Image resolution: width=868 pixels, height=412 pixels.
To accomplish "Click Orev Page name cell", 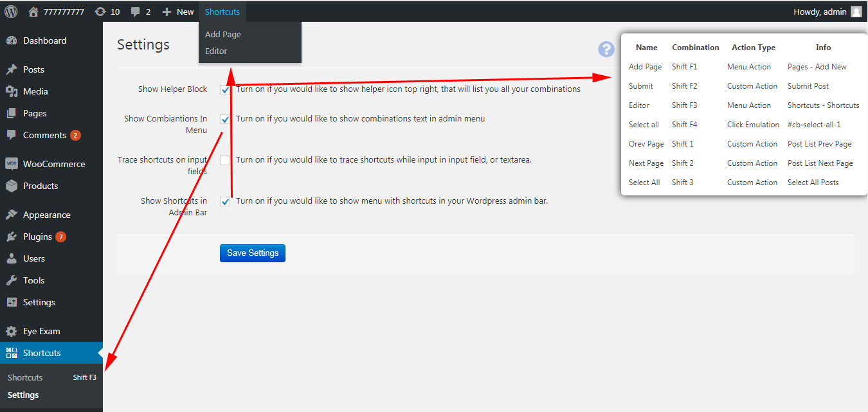I will tap(646, 144).
